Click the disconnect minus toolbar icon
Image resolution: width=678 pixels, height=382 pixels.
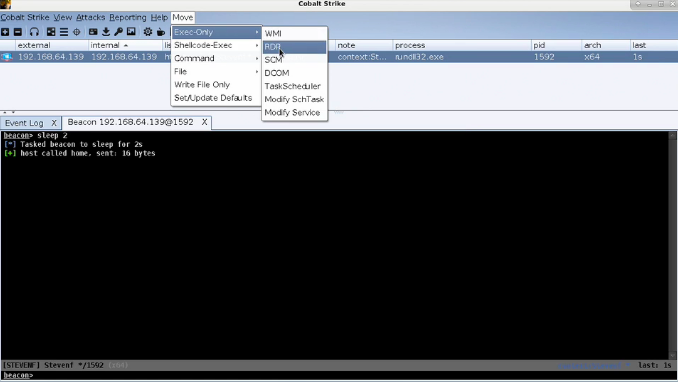tap(18, 32)
